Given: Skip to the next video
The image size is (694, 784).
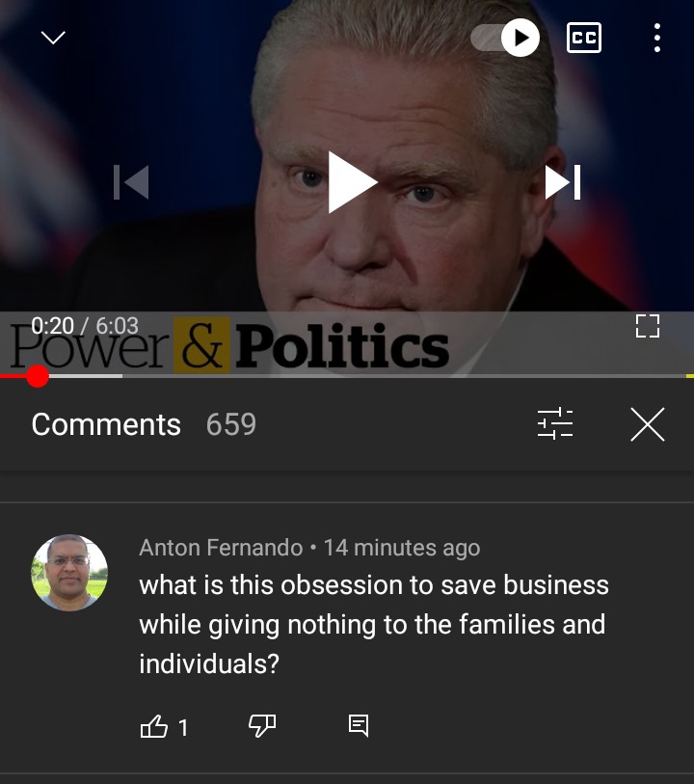Looking at the screenshot, I should click(x=563, y=182).
